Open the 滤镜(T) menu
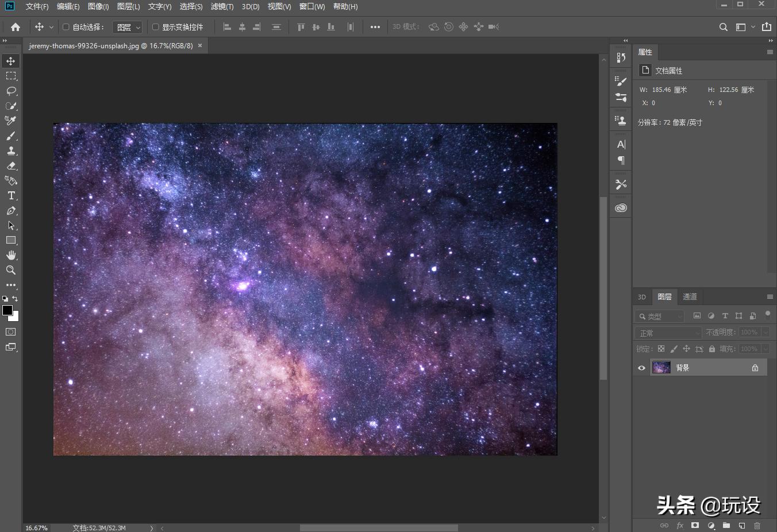The width and height of the screenshot is (777, 532). (222, 6)
